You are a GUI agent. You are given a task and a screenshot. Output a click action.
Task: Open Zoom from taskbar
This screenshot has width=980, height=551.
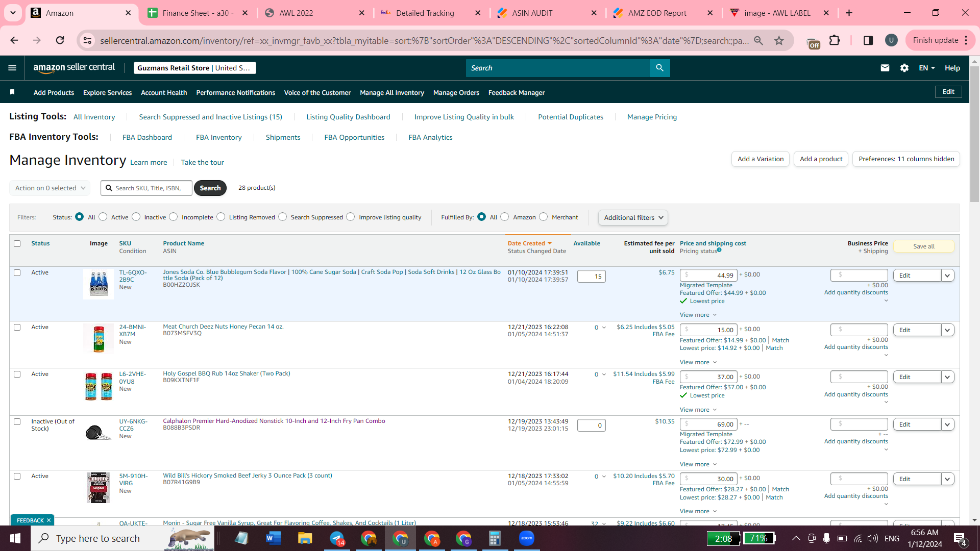526,538
